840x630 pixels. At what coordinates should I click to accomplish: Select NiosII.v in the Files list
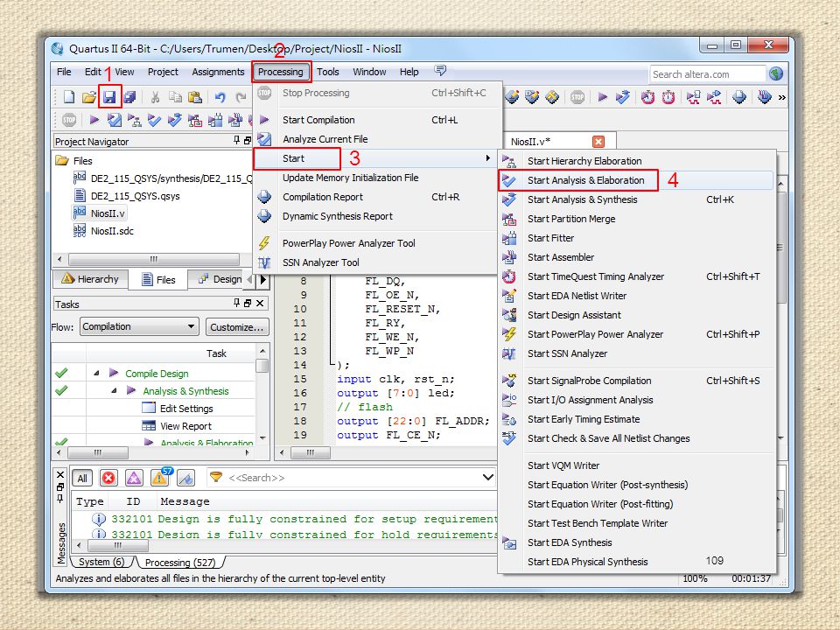tap(108, 213)
